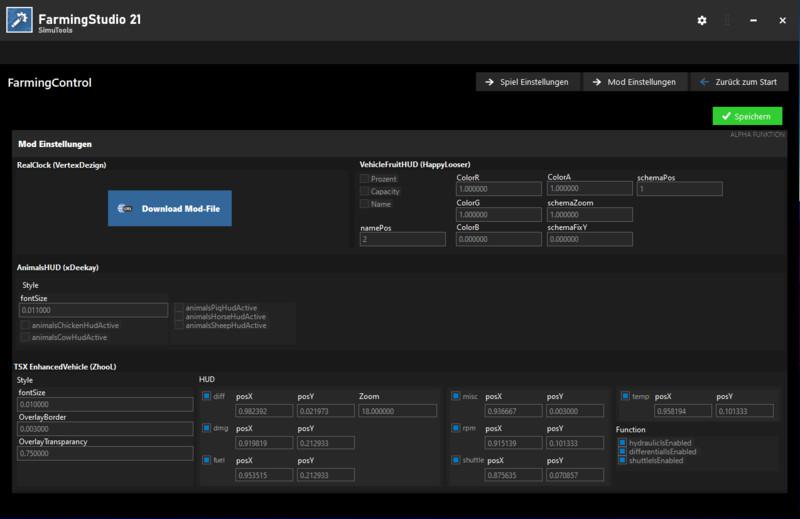Disable hydraulicIsEnabled function
The image size is (800, 519).
click(622, 442)
